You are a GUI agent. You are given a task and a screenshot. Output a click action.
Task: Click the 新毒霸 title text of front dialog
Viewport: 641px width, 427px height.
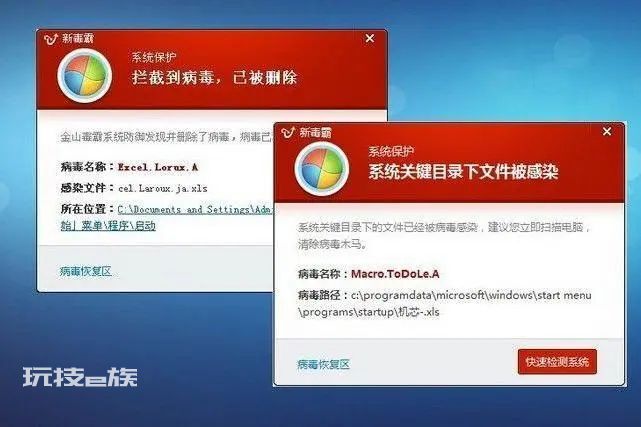tap(315, 132)
